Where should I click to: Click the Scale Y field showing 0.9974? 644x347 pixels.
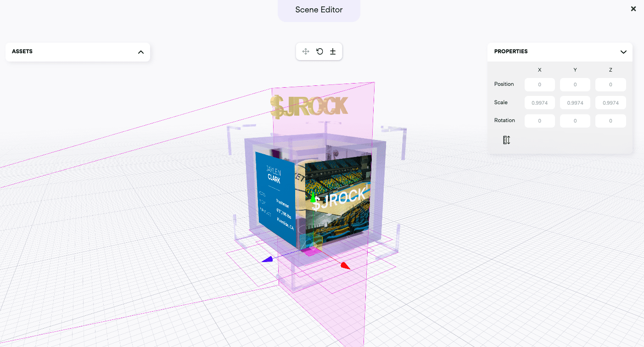point(575,102)
